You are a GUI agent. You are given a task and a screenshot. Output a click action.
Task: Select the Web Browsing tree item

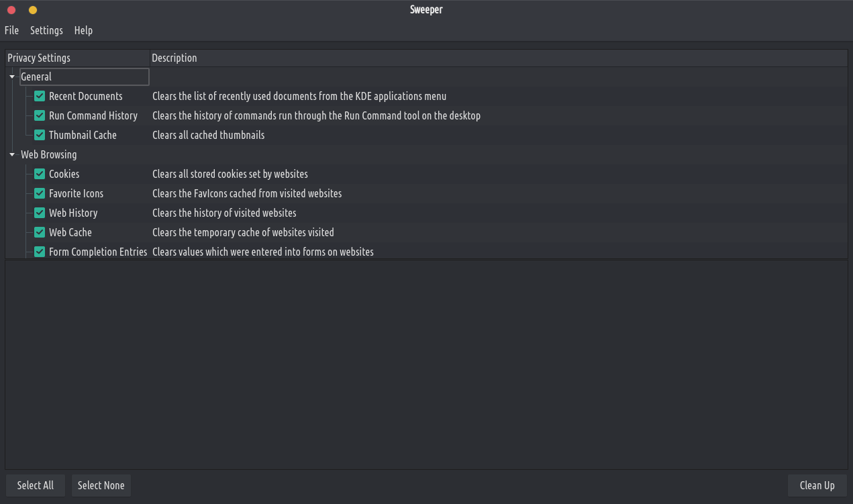point(49,154)
